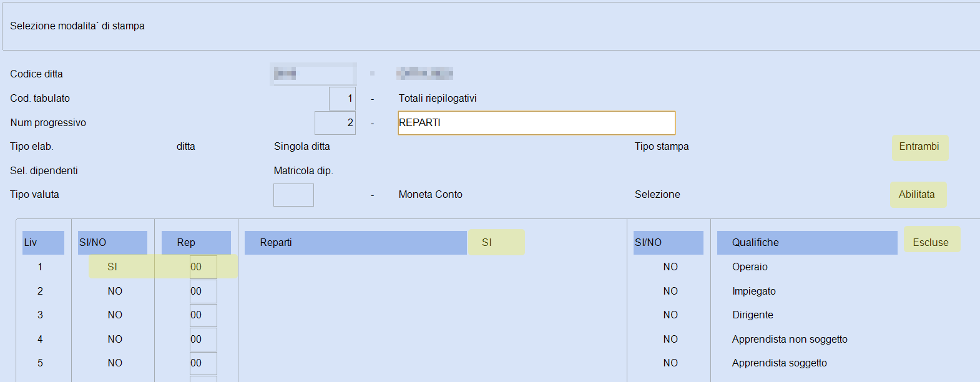Viewport: 980px width, 382px height.
Task: Toggle the NO value beside Operaio
Action: 670,267
